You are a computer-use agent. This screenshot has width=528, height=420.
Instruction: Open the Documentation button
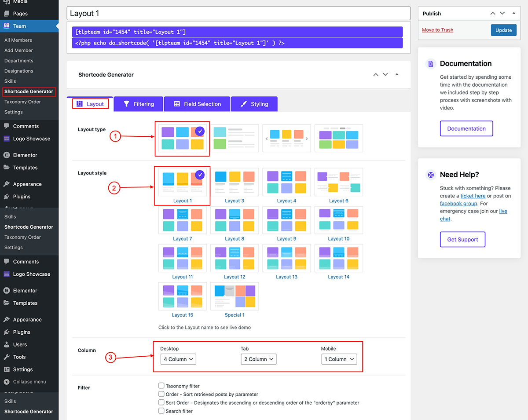(466, 128)
